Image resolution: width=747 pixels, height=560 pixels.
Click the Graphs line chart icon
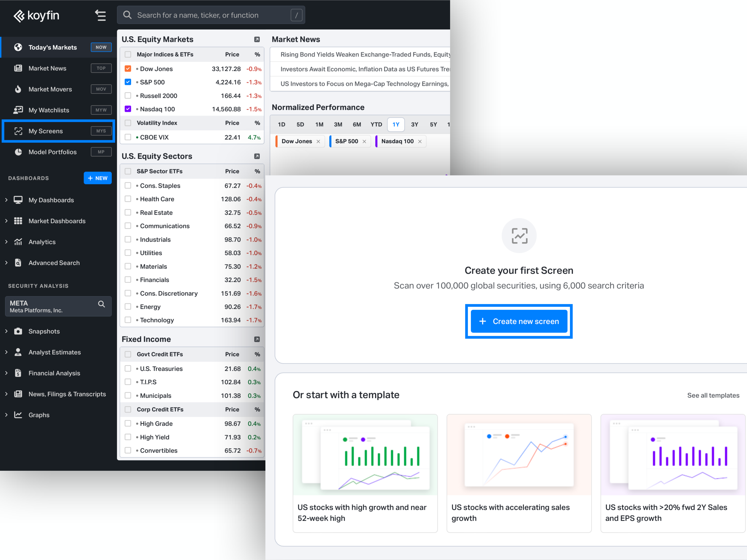(18, 415)
